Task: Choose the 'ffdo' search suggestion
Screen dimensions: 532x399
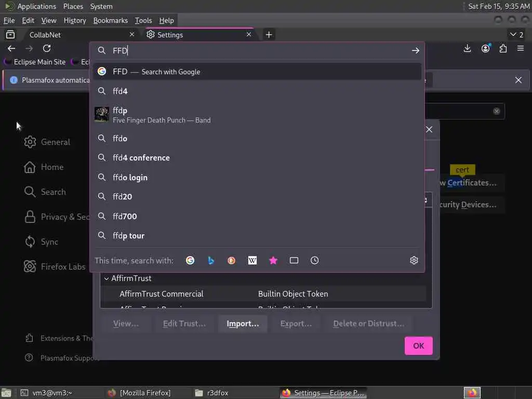Action: coord(257,138)
